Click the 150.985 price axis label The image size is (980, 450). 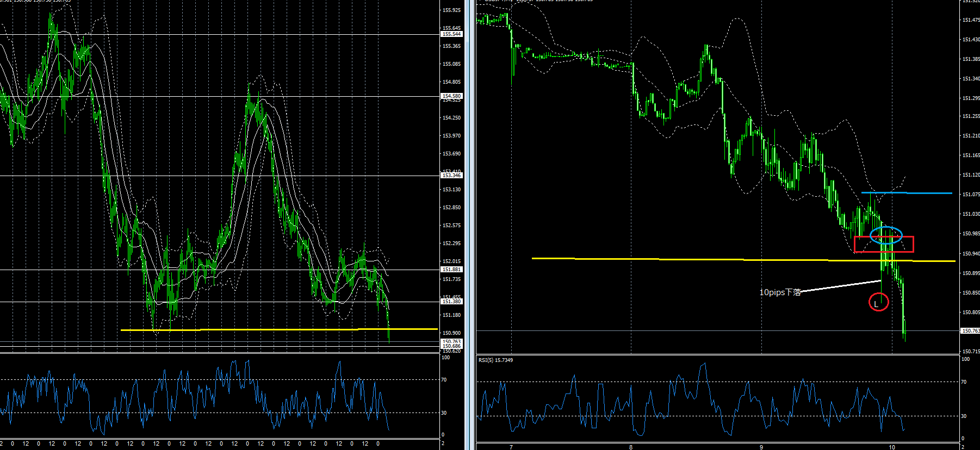pyautogui.click(x=971, y=233)
